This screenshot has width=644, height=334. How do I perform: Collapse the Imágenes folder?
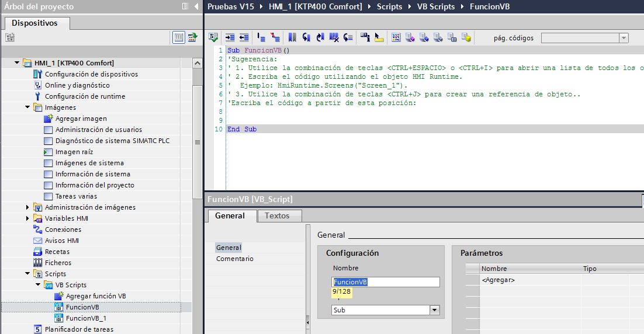tap(27, 107)
